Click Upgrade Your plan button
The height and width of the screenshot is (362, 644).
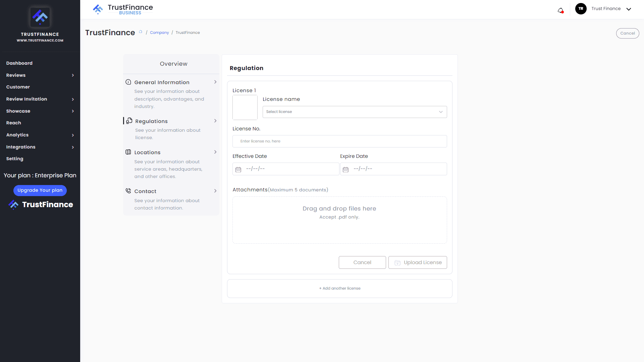tap(40, 190)
